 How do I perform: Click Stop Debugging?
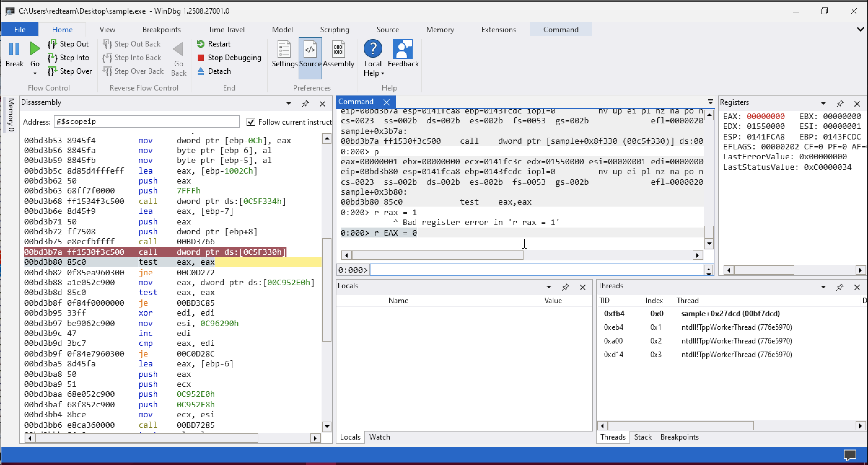click(229, 58)
